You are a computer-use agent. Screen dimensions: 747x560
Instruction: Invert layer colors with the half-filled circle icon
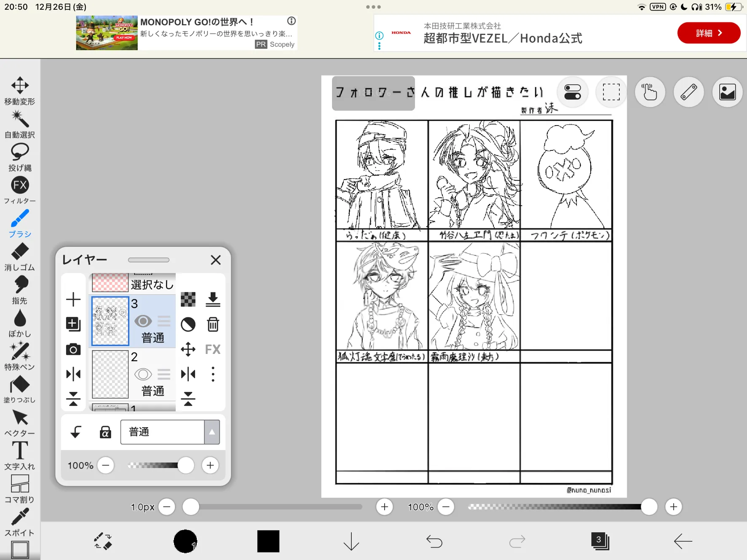188,324
